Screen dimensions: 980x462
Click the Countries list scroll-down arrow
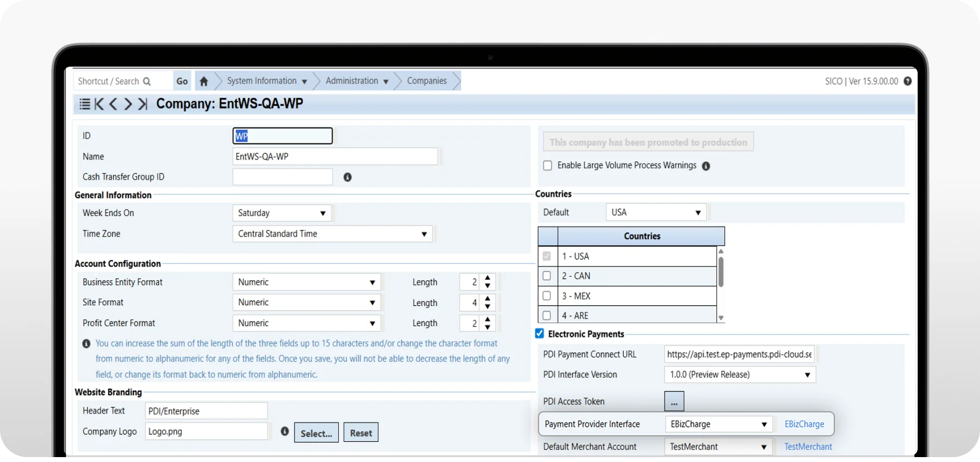coord(721,318)
